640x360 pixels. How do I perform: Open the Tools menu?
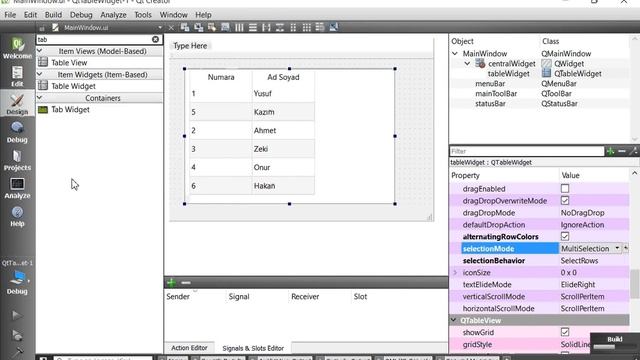click(x=143, y=15)
